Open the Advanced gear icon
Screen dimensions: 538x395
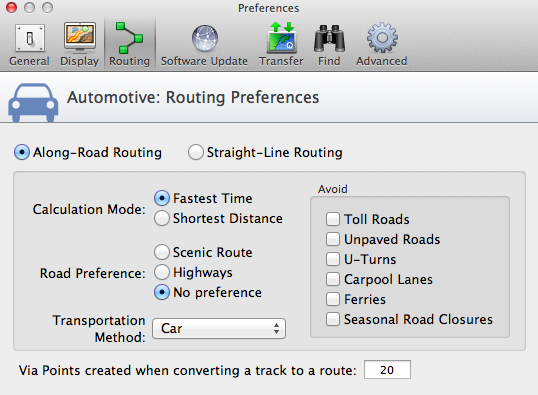click(x=382, y=38)
